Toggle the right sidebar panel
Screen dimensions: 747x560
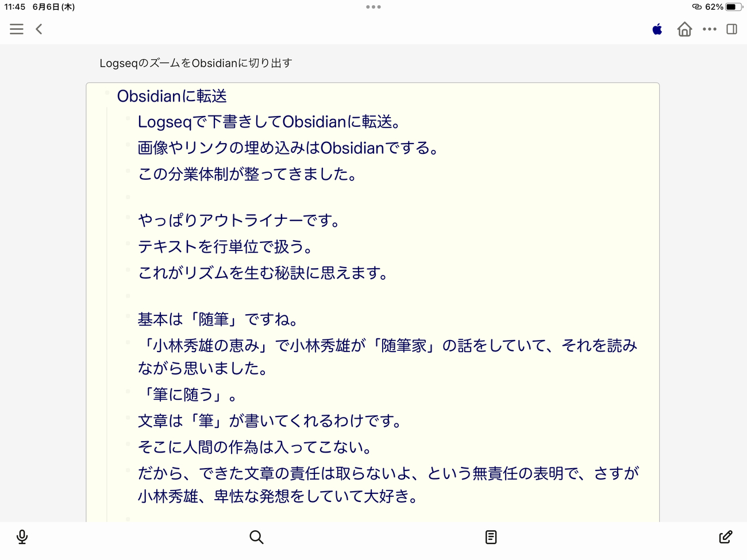coord(732,29)
